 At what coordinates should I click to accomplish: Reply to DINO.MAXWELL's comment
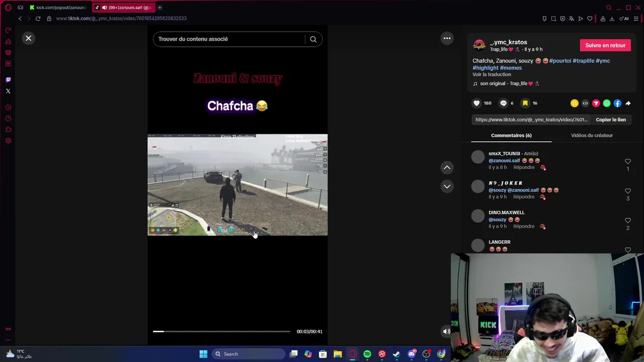(524, 226)
